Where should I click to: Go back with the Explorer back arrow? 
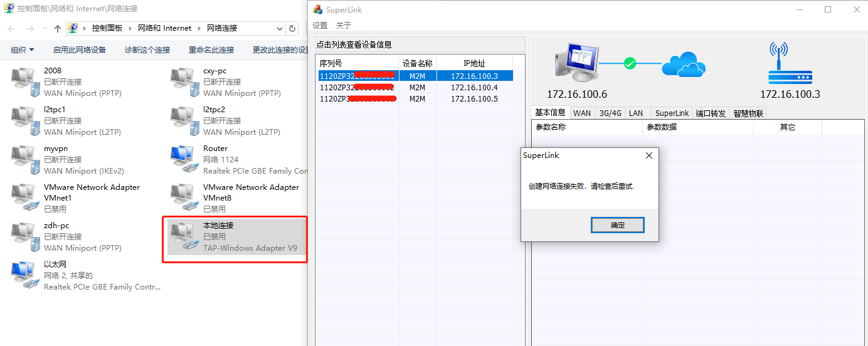pyautogui.click(x=12, y=29)
